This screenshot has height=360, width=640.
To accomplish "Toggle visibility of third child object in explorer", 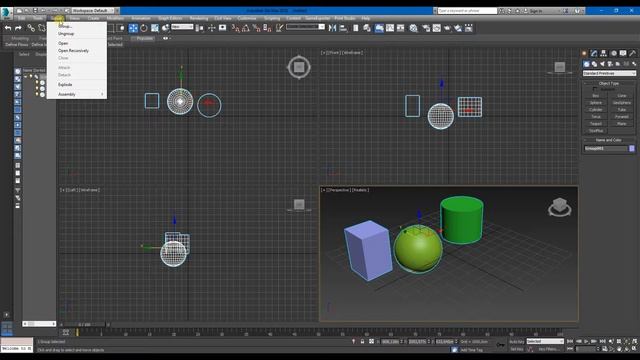I will [37, 94].
